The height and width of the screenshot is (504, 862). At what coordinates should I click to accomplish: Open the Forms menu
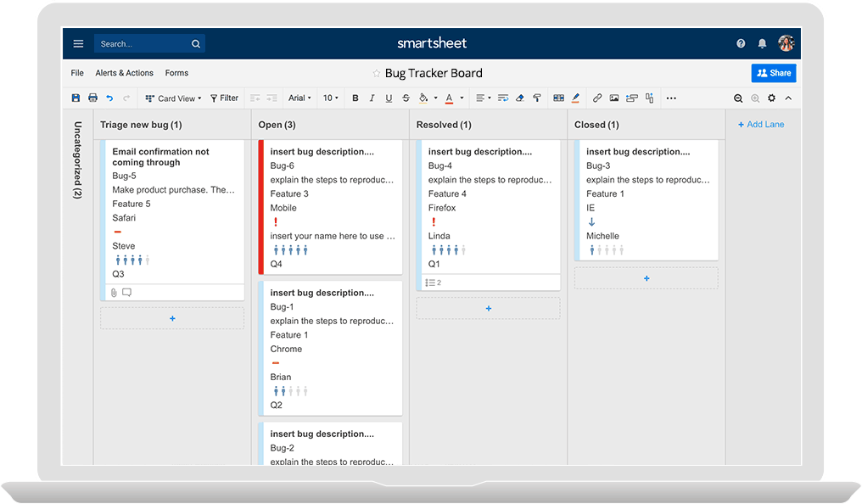point(176,73)
